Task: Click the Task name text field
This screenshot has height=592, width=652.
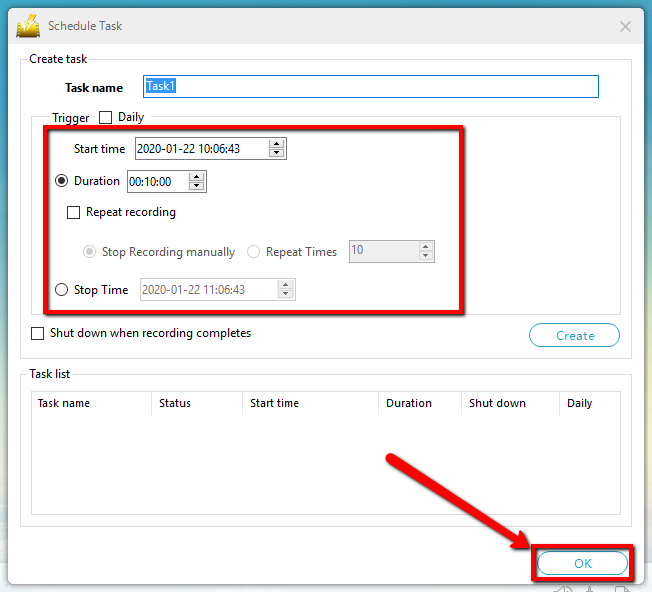Action: click(x=370, y=87)
